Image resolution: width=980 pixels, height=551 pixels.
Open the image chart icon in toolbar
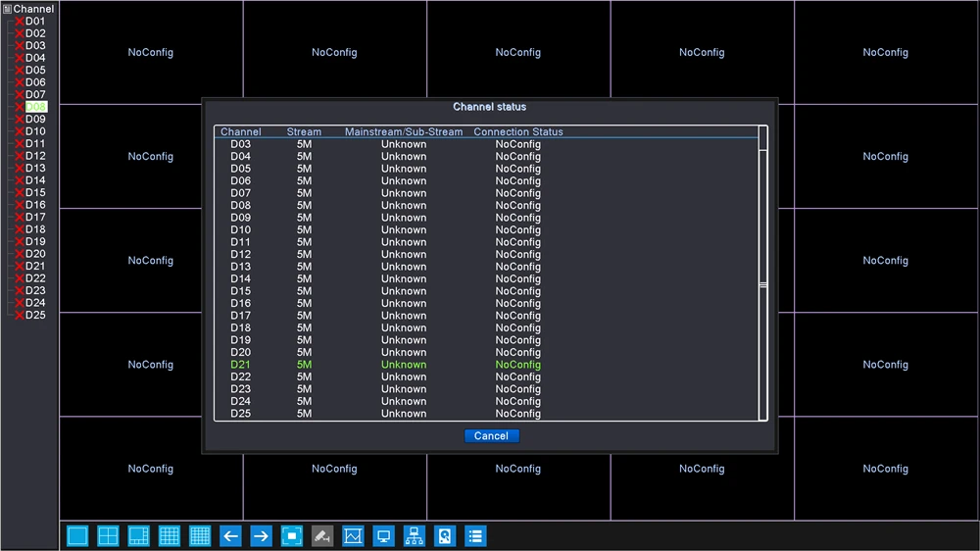coord(353,536)
